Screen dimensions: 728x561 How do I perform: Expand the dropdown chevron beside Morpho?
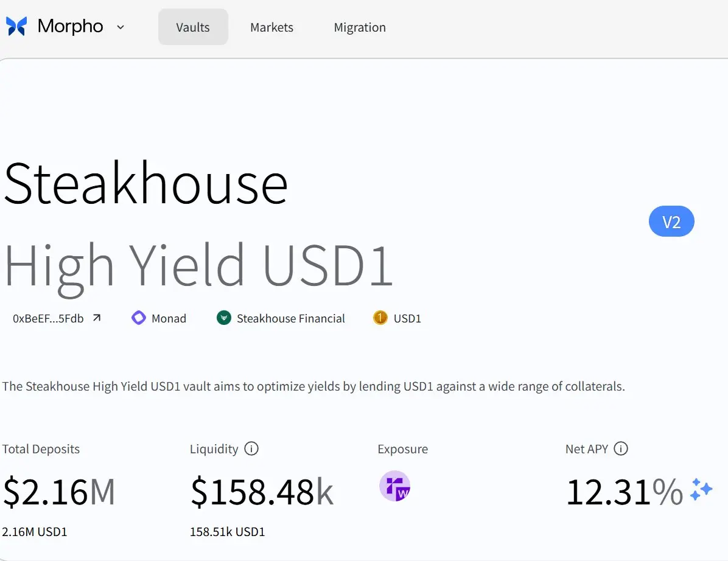click(x=121, y=27)
